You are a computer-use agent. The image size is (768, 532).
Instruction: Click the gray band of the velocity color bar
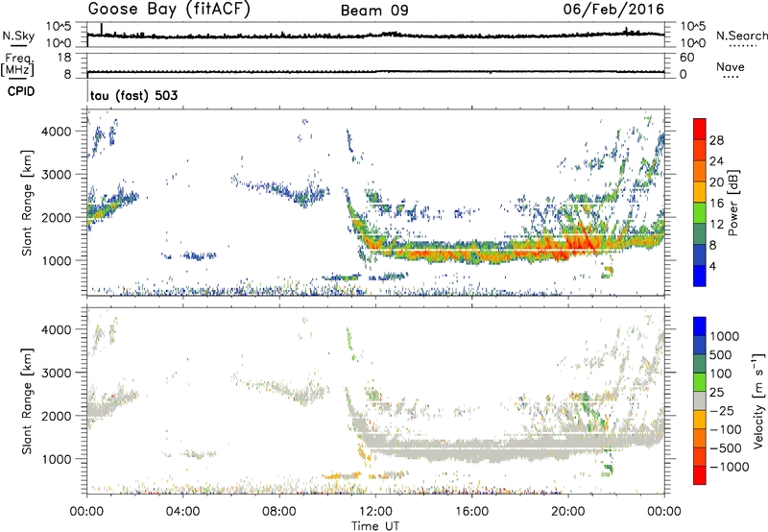coord(700,401)
